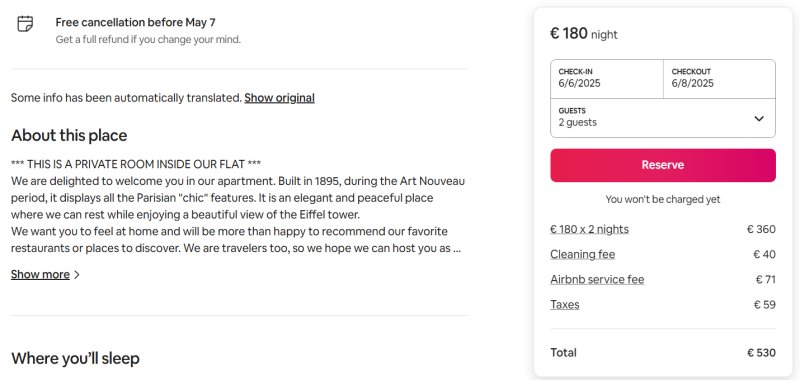The width and height of the screenshot is (800, 380).
Task: Click the Total € 530 amount
Action: (761, 353)
